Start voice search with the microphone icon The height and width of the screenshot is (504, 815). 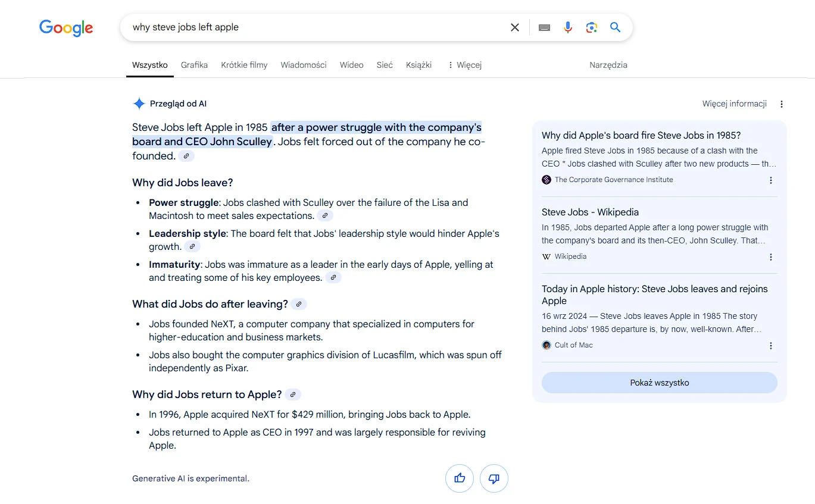pos(568,27)
